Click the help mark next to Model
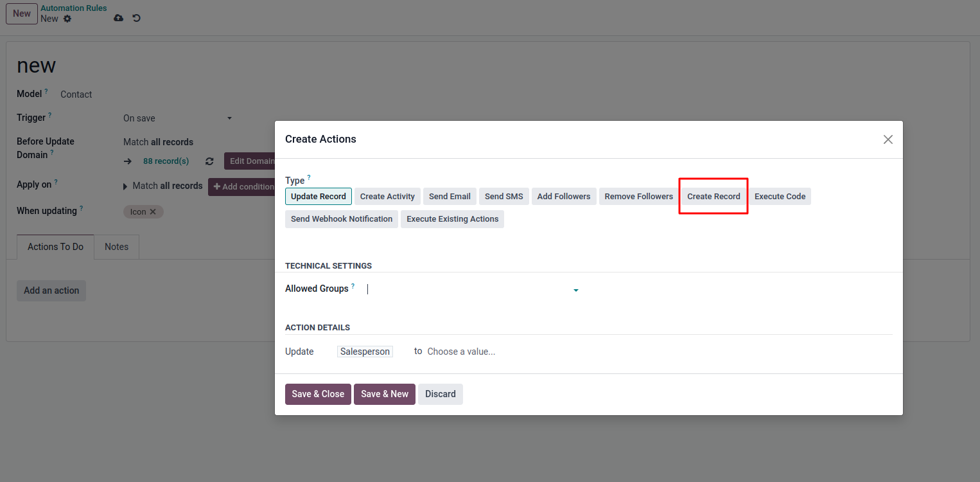Screen dimensions: 980x482 click(x=46, y=91)
